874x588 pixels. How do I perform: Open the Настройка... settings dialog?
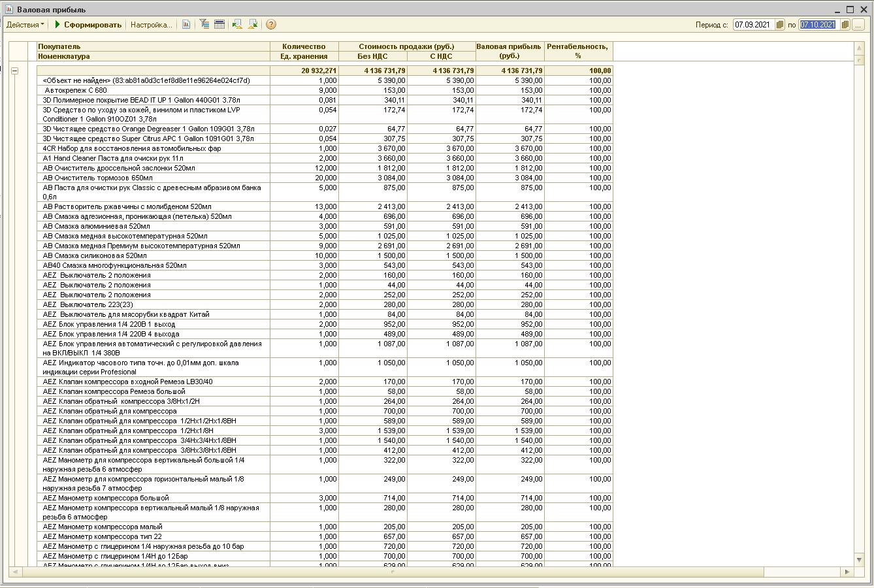coord(151,25)
